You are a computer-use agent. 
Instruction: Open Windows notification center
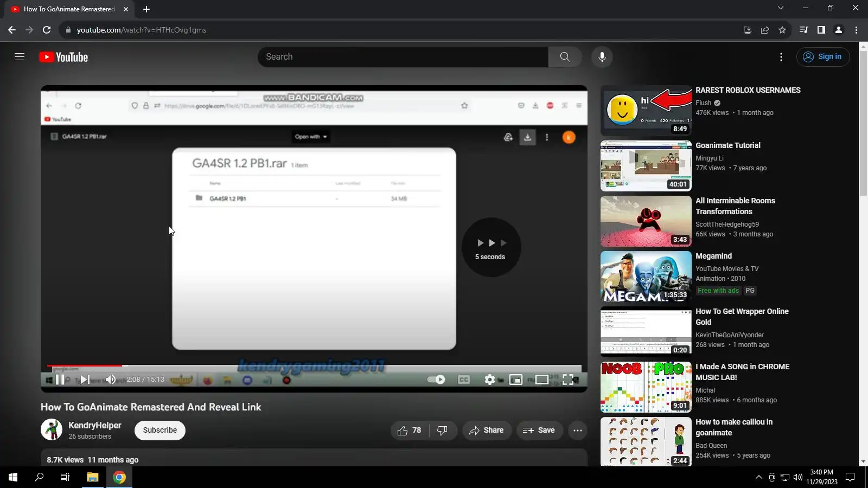[850, 477]
